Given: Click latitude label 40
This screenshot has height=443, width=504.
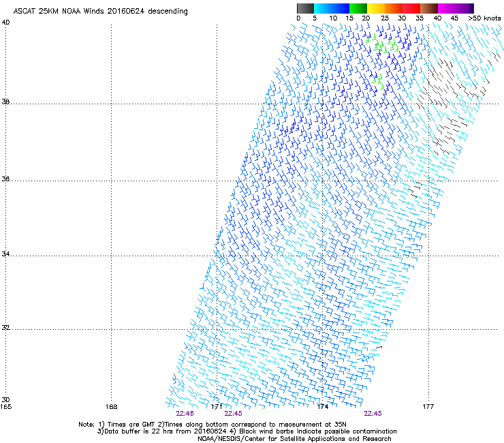Looking at the screenshot, I should coord(5,22).
